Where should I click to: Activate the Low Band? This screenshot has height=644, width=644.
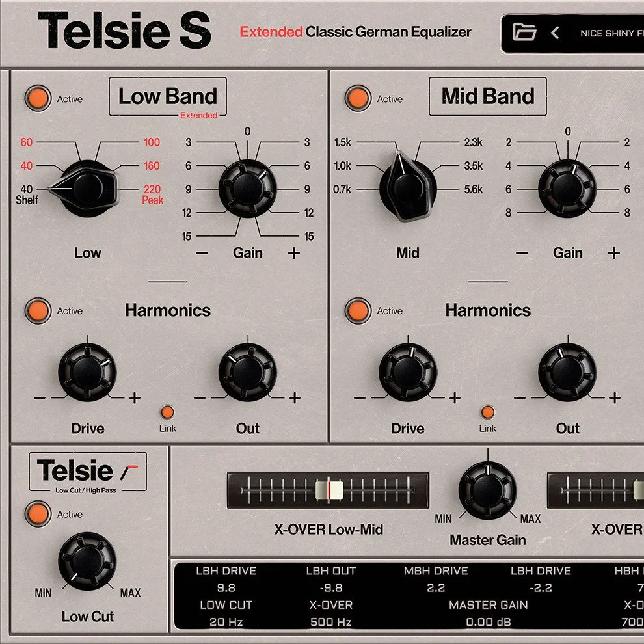pyautogui.click(x=38, y=98)
